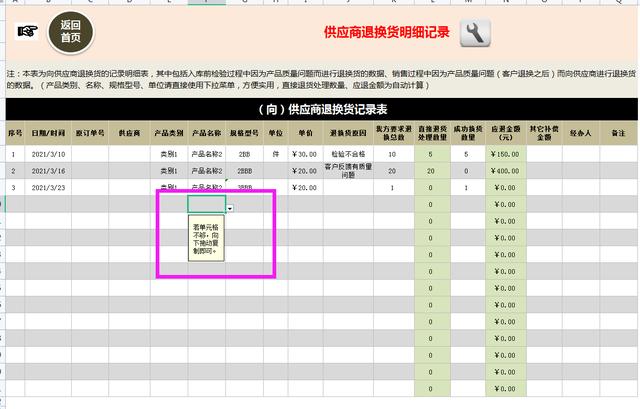Click the 我方要求退换总数 column header

point(394,133)
